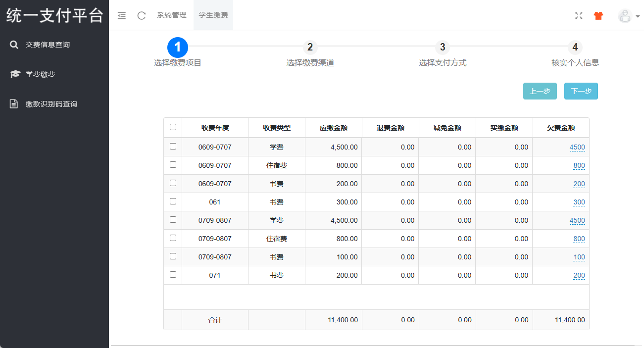644x348 pixels.
Task: Click graduation cap icon beside 学费缴费
Action: coord(15,74)
